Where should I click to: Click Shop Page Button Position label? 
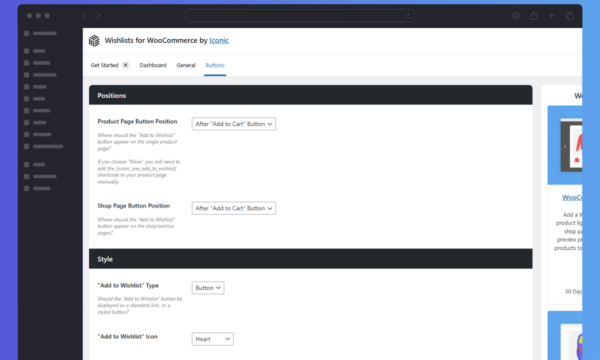(x=134, y=206)
